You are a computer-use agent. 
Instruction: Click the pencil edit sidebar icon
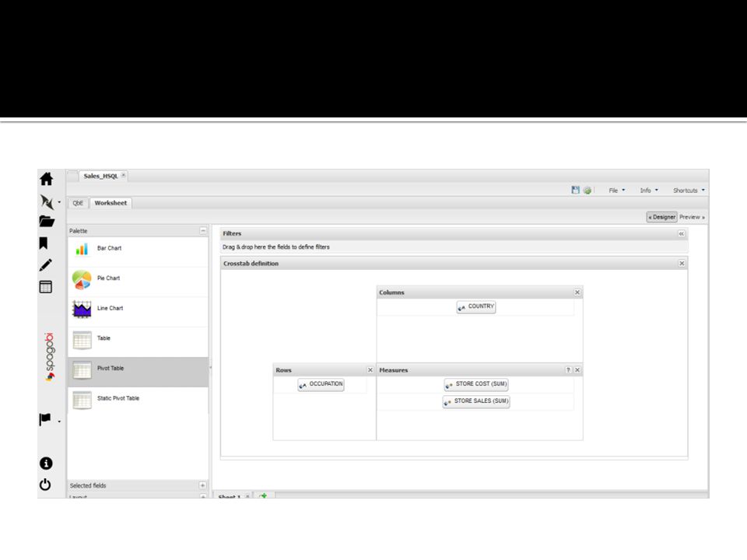tap(46, 264)
